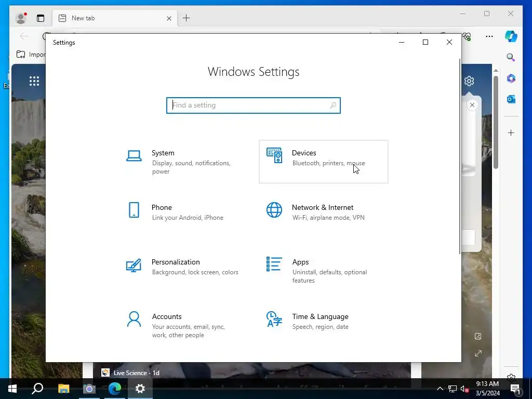The width and height of the screenshot is (532, 399).
Task: Switch to Microsoft Edge on the taskbar
Action: (115, 389)
